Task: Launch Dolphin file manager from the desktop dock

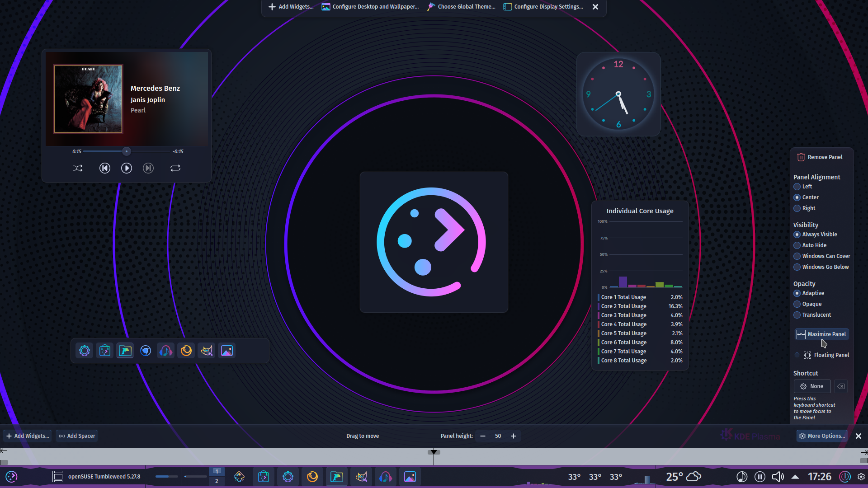Action: (x=125, y=350)
